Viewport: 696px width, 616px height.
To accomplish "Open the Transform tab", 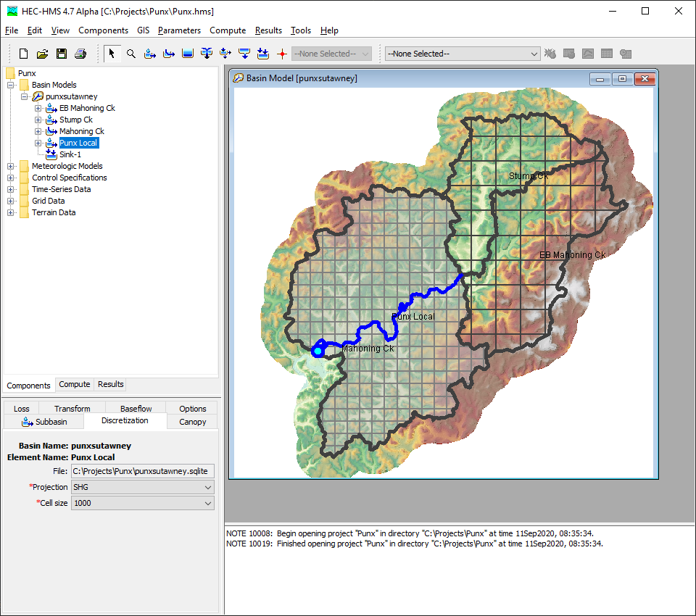I will coord(72,408).
